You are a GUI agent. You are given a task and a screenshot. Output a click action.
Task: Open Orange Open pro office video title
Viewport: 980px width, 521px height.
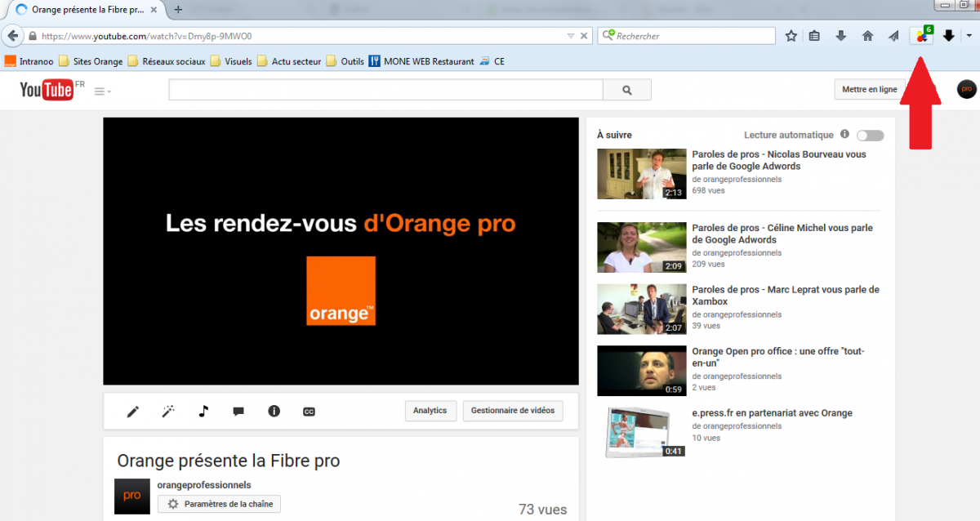(778, 357)
